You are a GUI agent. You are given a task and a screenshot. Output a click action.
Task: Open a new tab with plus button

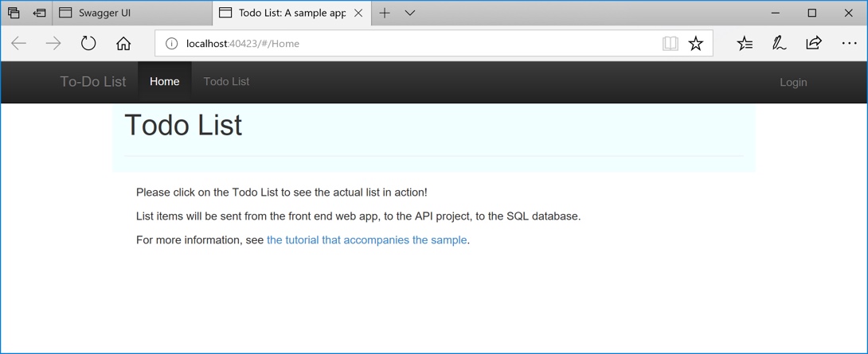coord(385,13)
